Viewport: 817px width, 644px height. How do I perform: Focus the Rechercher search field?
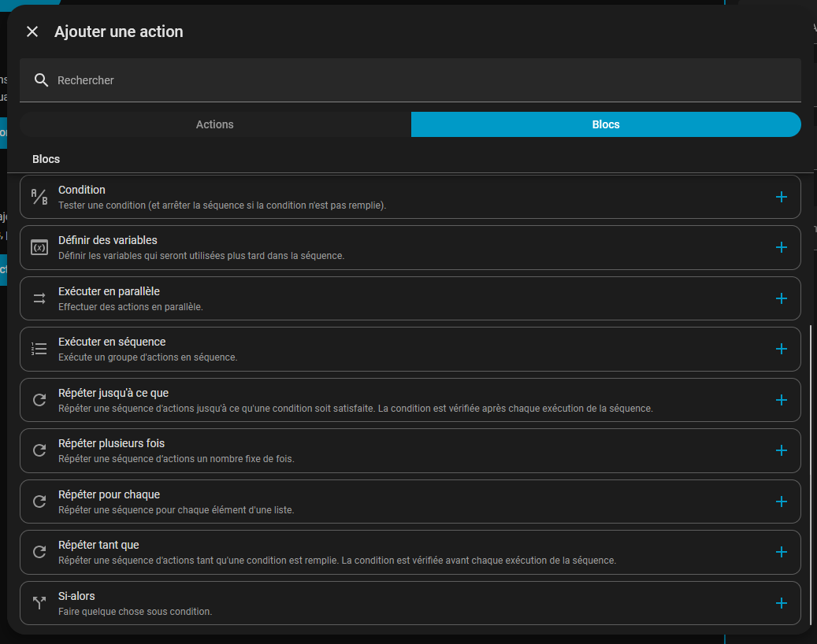(x=410, y=80)
